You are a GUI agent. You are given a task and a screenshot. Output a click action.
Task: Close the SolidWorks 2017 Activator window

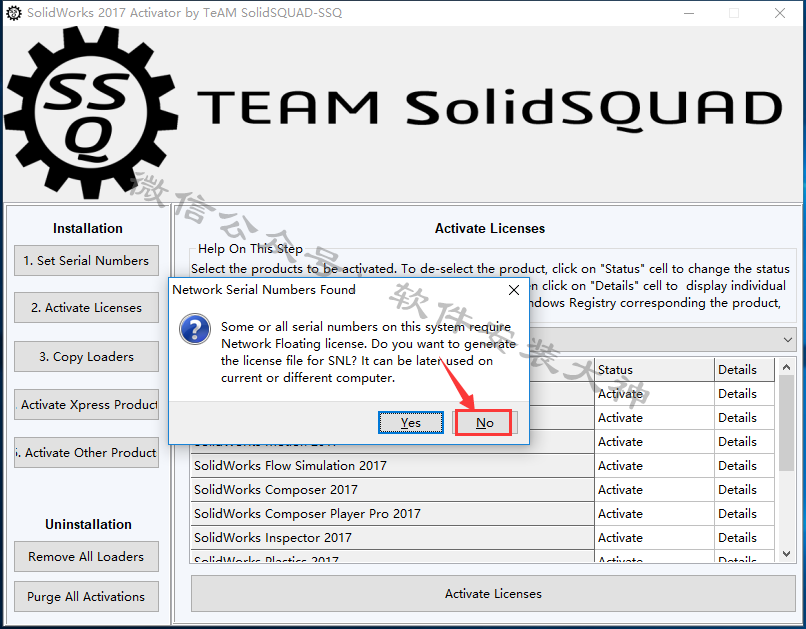[x=780, y=13]
